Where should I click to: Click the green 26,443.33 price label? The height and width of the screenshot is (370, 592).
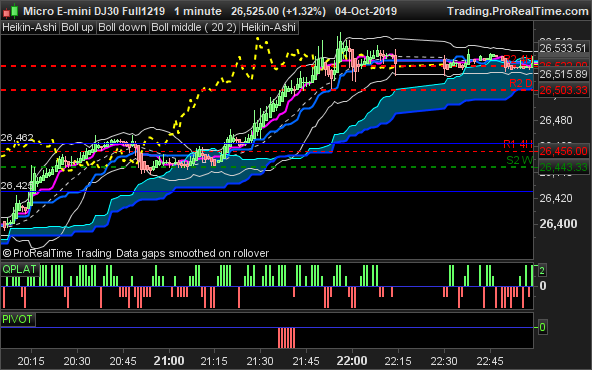(x=563, y=167)
